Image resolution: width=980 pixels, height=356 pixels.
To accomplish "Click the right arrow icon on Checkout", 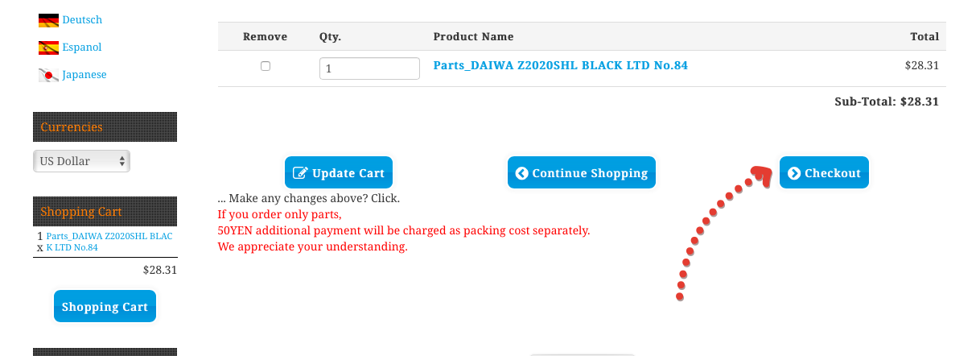I will (794, 173).
